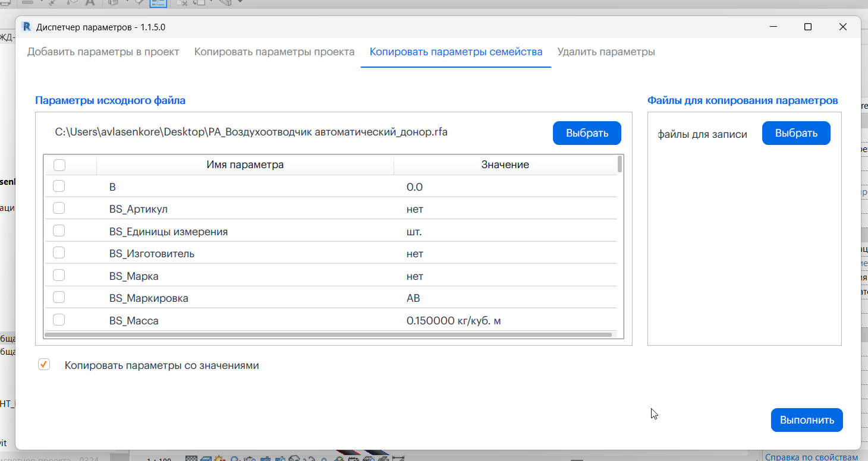Click value нет in the BS_Марка row
This screenshot has height=461, width=868.
pos(415,276)
